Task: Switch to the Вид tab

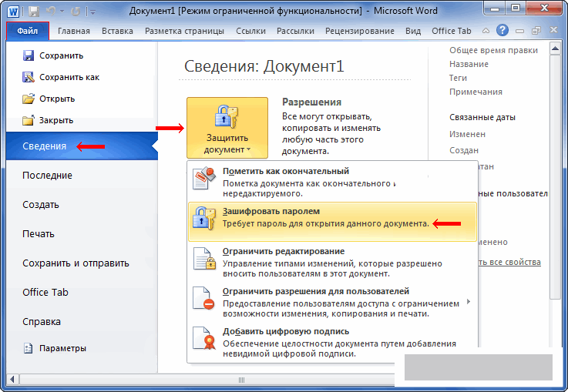Action: (x=413, y=31)
